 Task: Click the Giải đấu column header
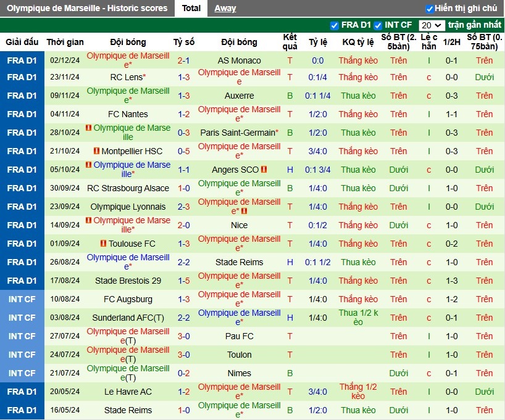tap(22, 42)
